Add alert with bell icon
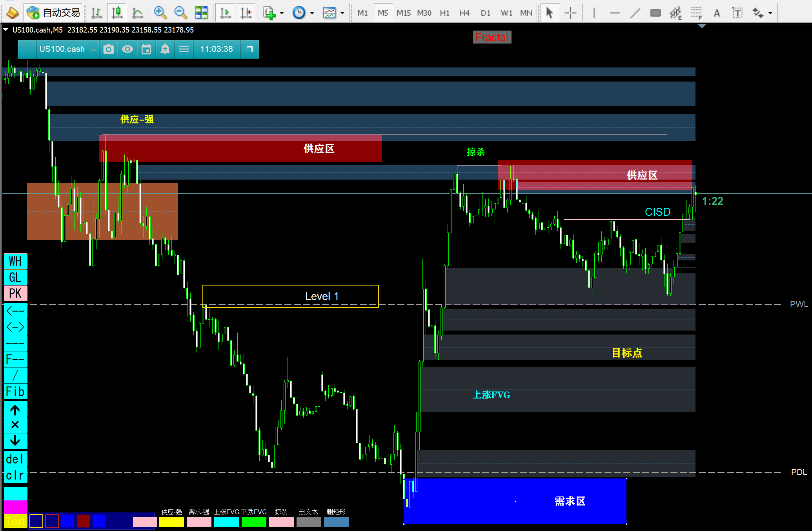This screenshot has height=531, width=812. (165, 49)
